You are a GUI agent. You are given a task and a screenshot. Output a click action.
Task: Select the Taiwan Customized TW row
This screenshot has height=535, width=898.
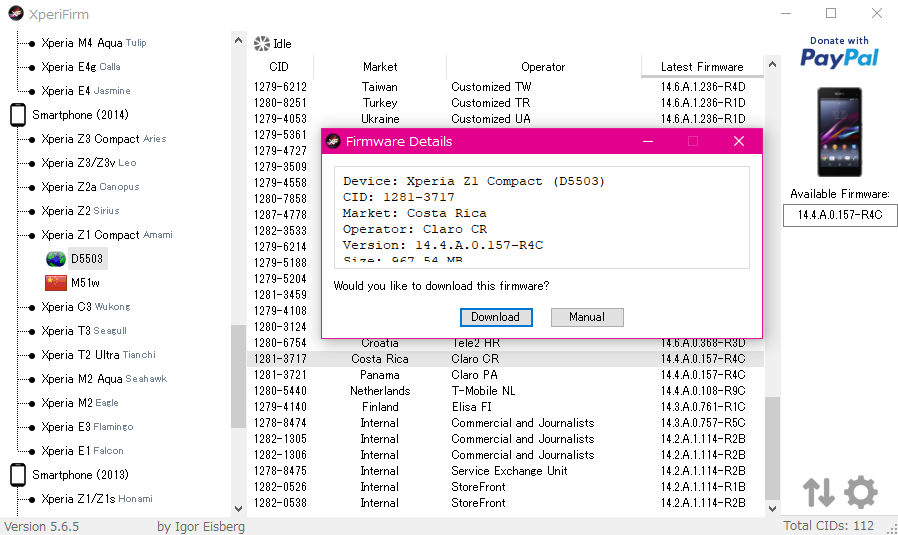pos(506,87)
